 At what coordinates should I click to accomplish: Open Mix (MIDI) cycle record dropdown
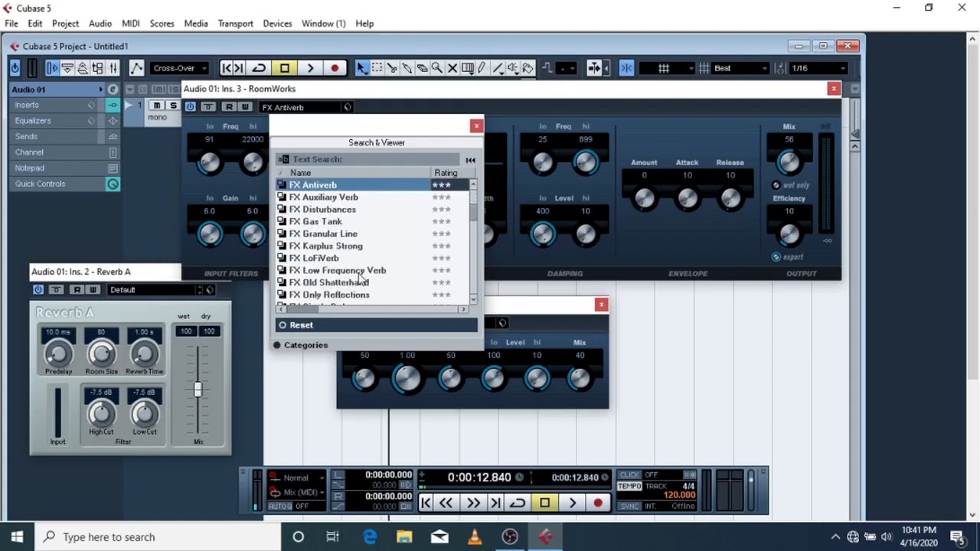coord(296,492)
